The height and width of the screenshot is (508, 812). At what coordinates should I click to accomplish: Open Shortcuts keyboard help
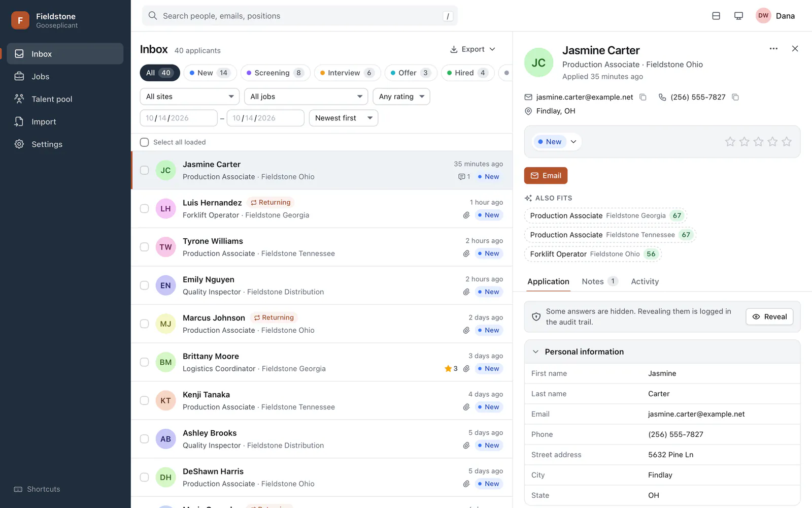tap(37, 489)
